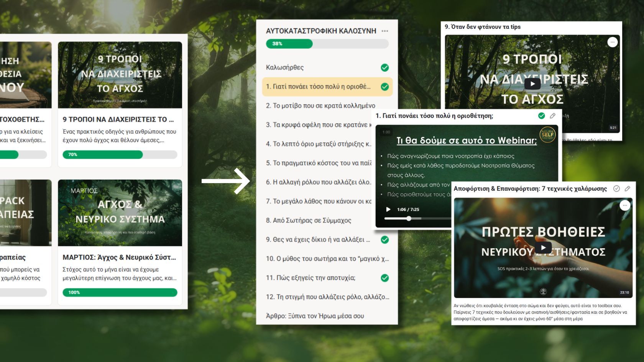644x362 pixels.
Task: Toggle the checkmark on lesson 1 in the list
Action: coord(385,87)
